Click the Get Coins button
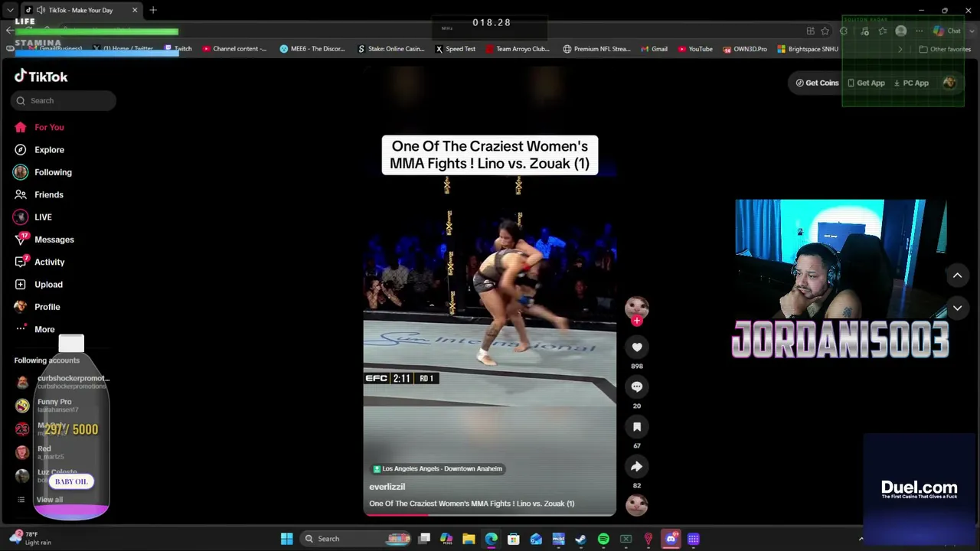The image size is (980, 551). tap(818, 83)
